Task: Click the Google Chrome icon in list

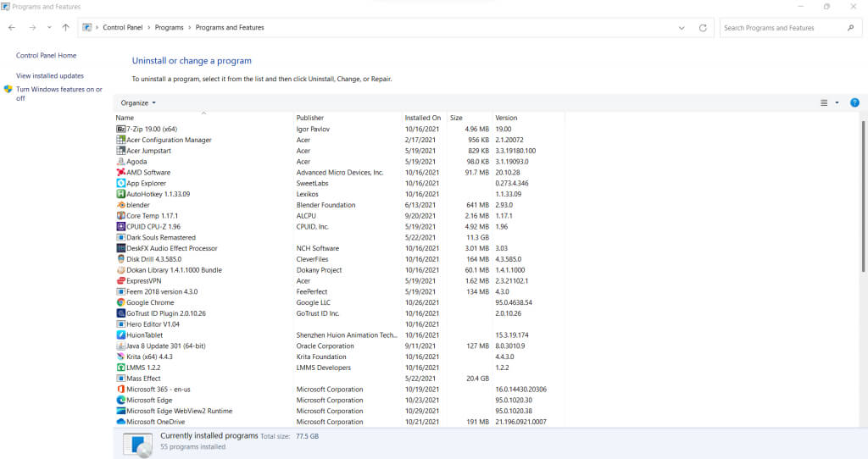Action: [120, 302]
